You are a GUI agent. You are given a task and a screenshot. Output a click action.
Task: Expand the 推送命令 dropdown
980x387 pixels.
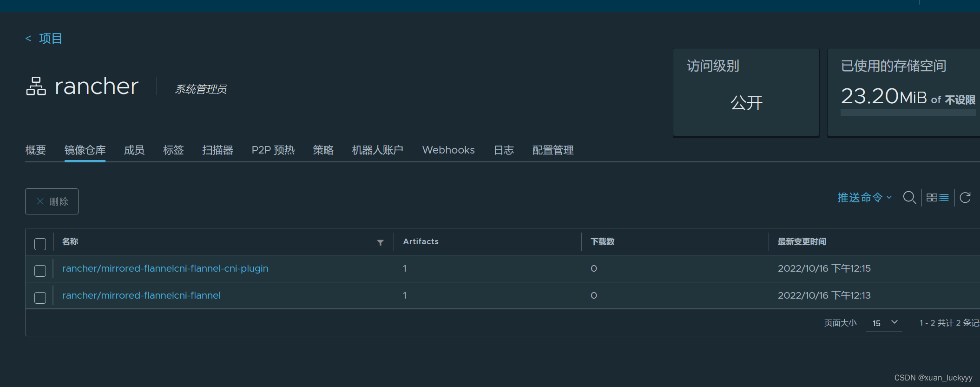click(864, 198)
